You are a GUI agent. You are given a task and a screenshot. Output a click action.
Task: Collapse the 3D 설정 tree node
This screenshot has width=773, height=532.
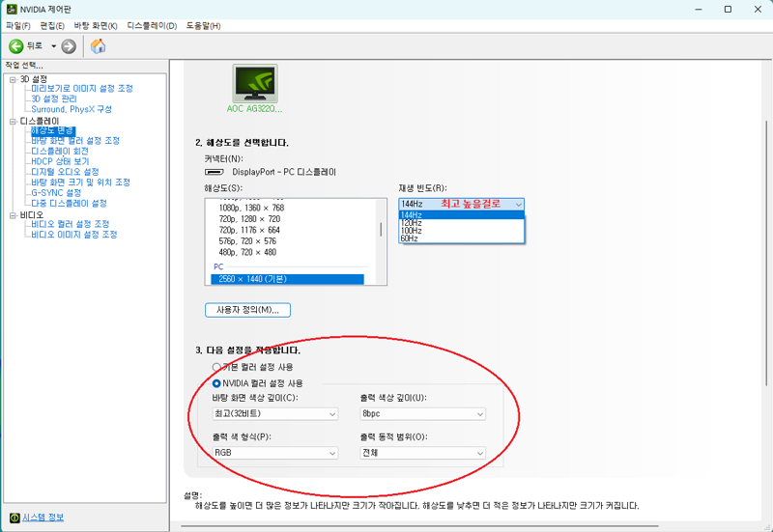[14, 80]
